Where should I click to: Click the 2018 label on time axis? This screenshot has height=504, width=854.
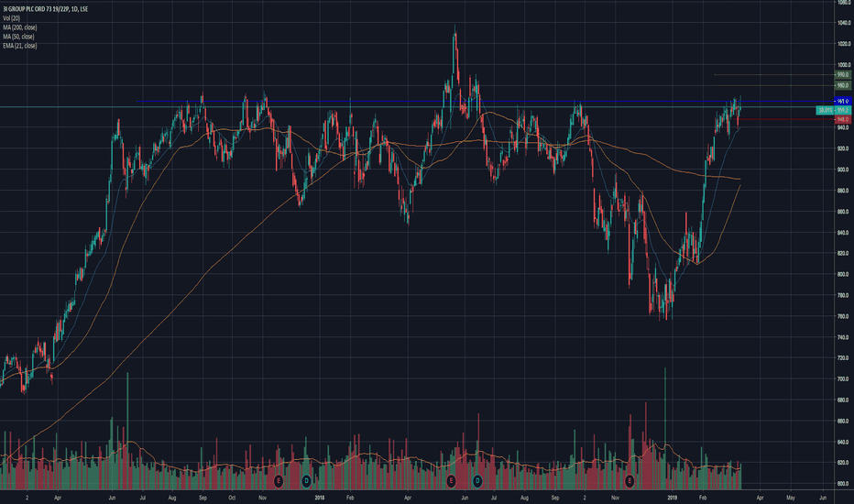point(320,498)
